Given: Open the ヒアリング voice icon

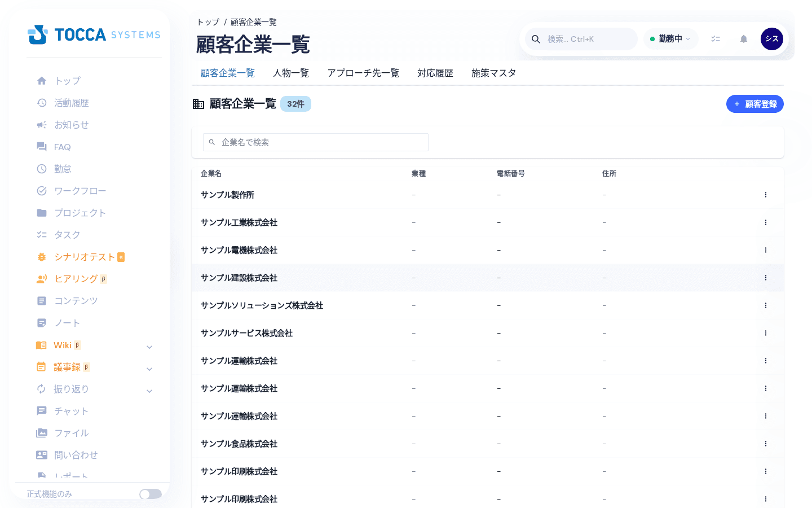Looking at the screenshot, I should (x=42, y=279).
